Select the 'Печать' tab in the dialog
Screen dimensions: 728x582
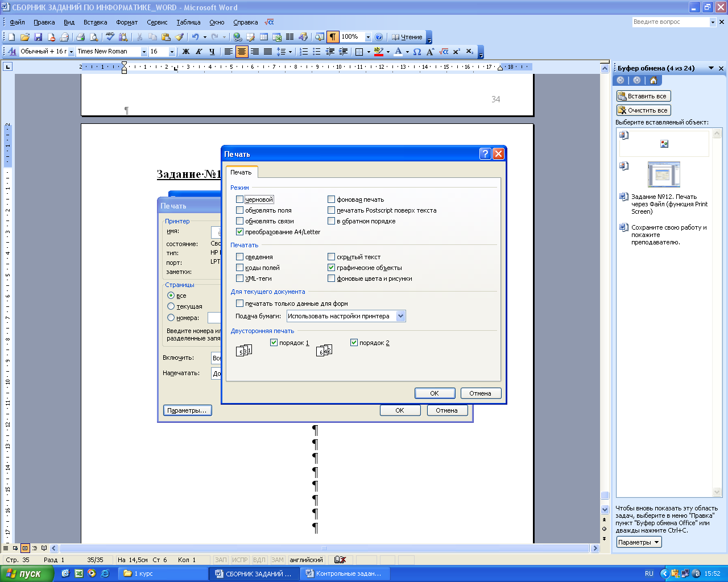pyautogui.click(x=241, y=172)
